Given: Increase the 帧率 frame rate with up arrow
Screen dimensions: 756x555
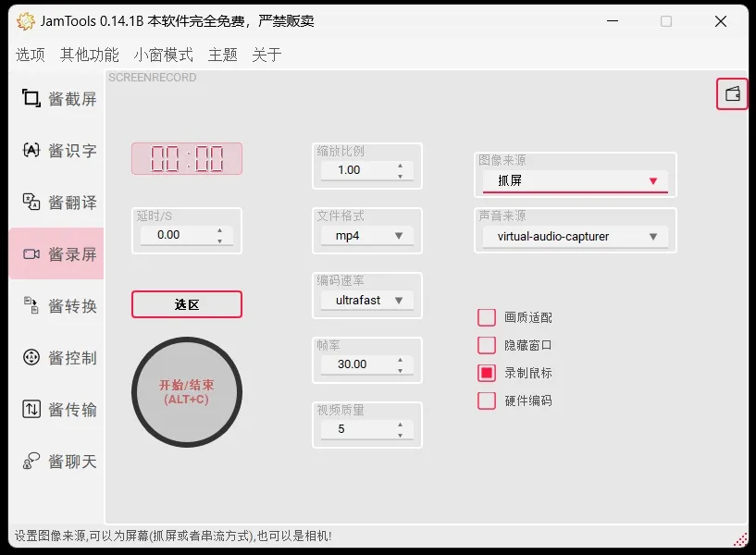Looking at the screenshot, I should pos(400,360).
